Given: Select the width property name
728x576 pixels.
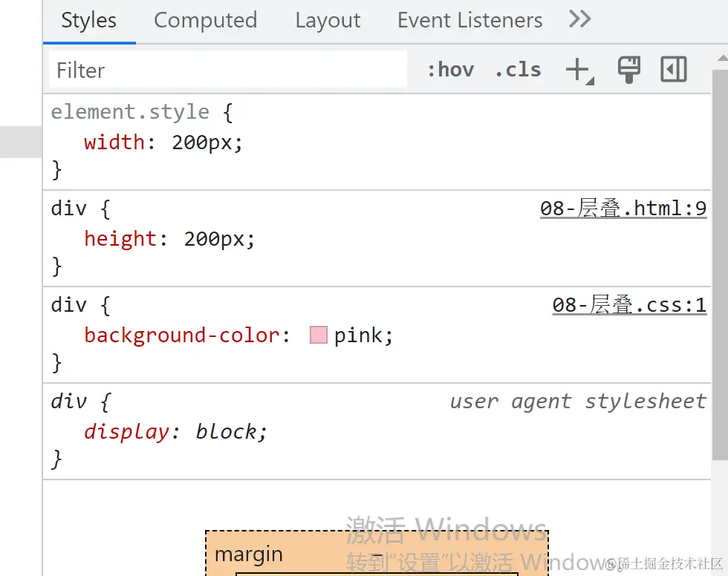Looking at the screenshot, I should [x=114, y=142].
